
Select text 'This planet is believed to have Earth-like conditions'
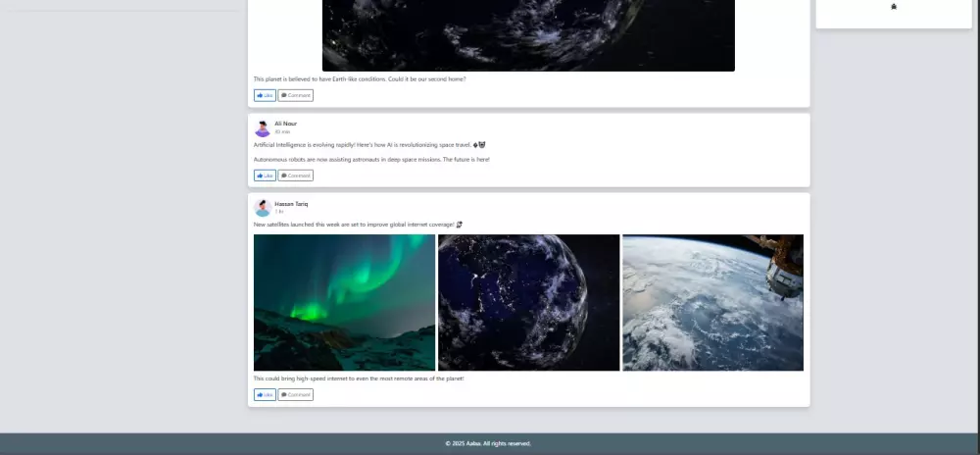320,79
